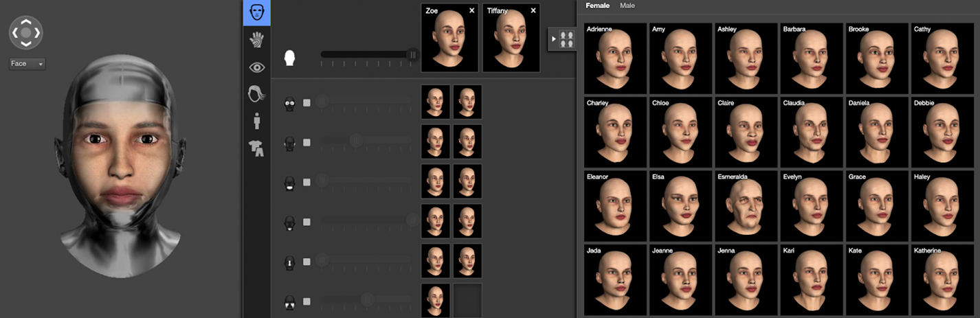Switch to the Female tab
Viewport: 980px width, 318px height.
[597, 5]
